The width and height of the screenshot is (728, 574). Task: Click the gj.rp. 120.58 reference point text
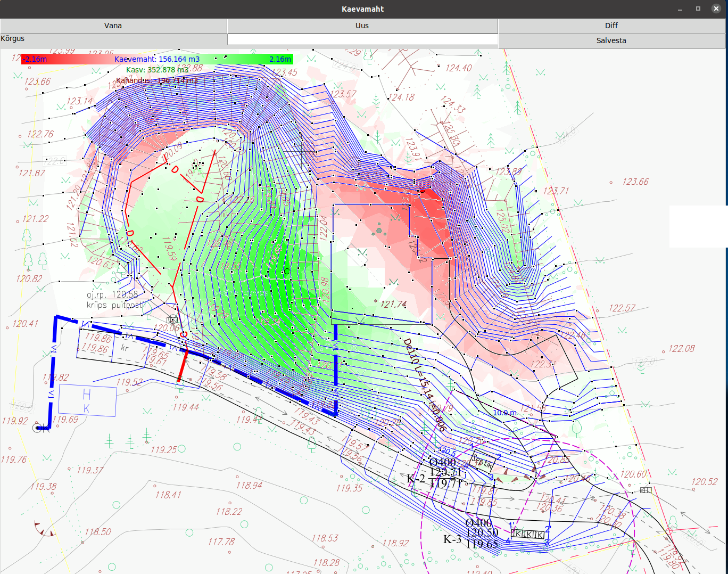(x=112, y=294)
